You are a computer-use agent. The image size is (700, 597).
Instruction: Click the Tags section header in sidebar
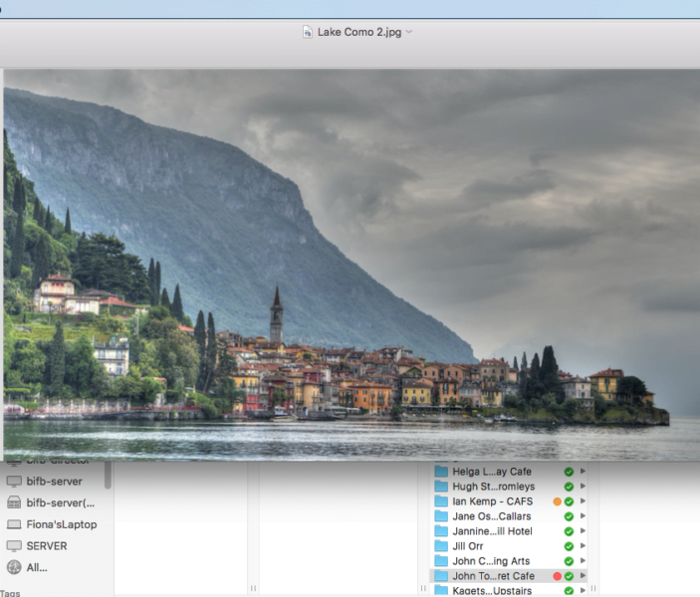click(10, 593)
